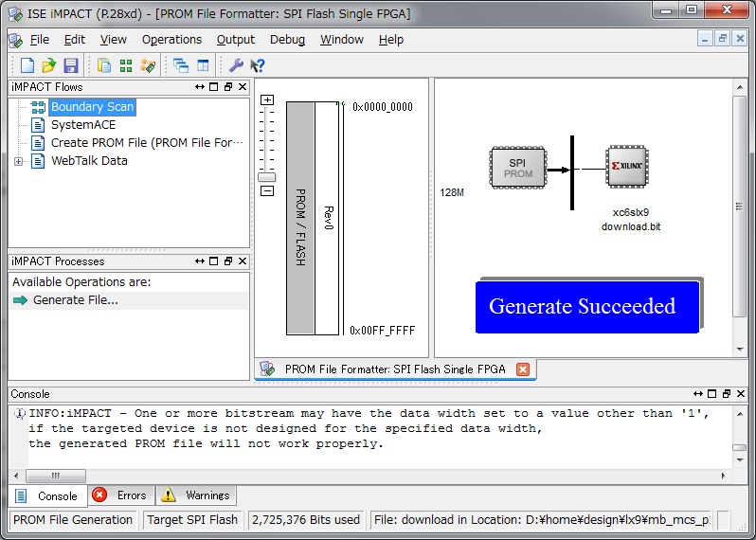Maximize the iMPACT Processes panel
Screen dimensions: 756x540
213,261
